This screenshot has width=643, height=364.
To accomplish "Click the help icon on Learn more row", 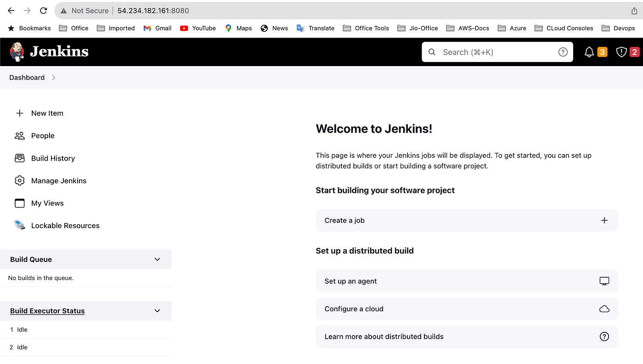I will point(604,336).
